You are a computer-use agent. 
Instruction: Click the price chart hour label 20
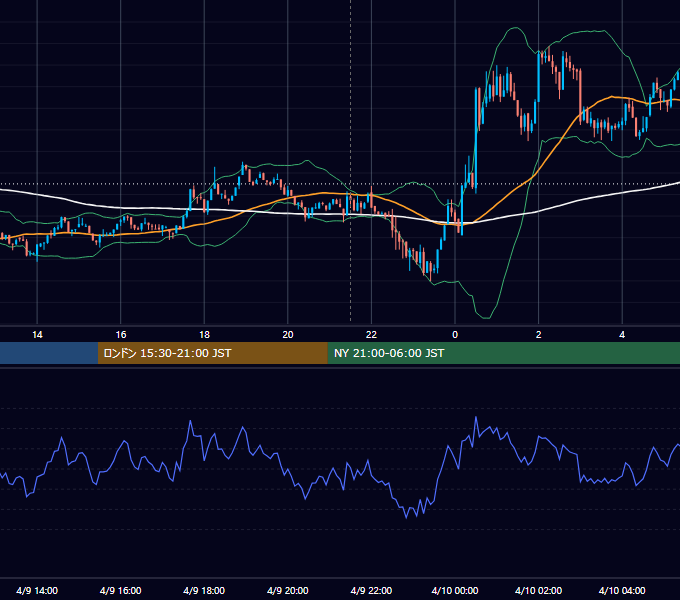coord(288,335)
